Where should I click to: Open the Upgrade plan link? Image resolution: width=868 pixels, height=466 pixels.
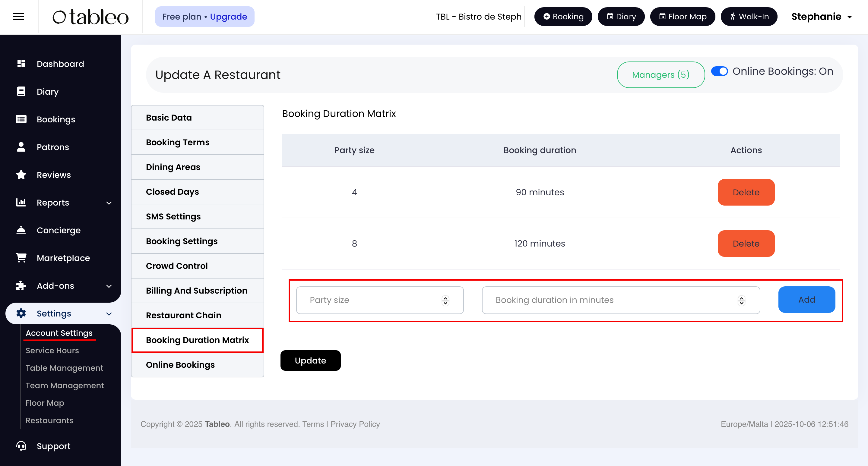pyautogui.click(x=228, y=17)
